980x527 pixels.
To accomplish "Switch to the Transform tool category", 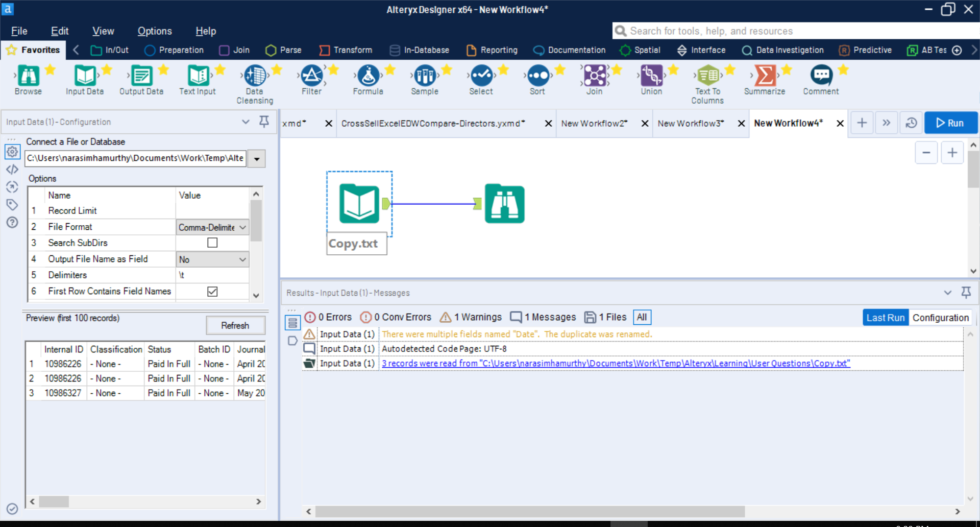I will pyautogui.click(x=346, y=50).
